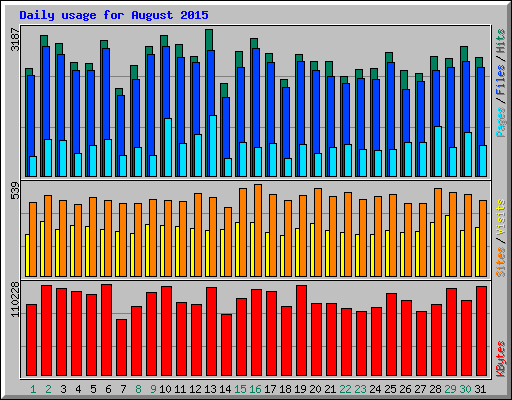Select day 10 on the date axis

tap(165, 389)
